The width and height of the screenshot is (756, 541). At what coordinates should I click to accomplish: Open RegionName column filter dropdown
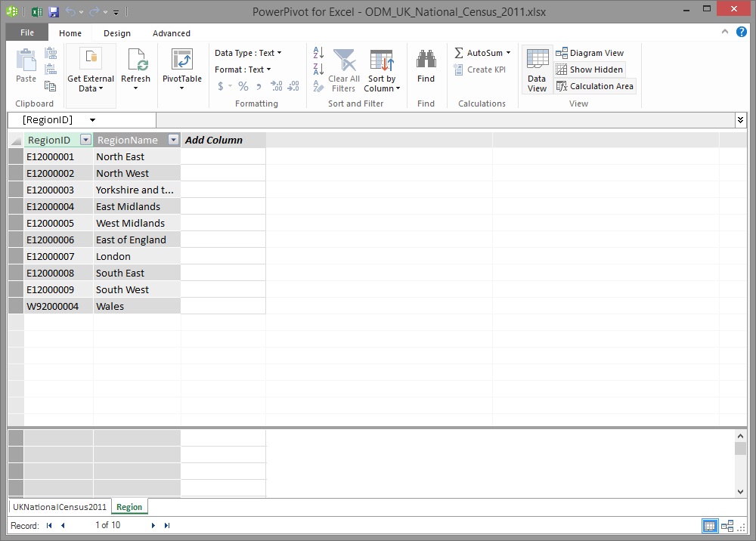point(173,140)
